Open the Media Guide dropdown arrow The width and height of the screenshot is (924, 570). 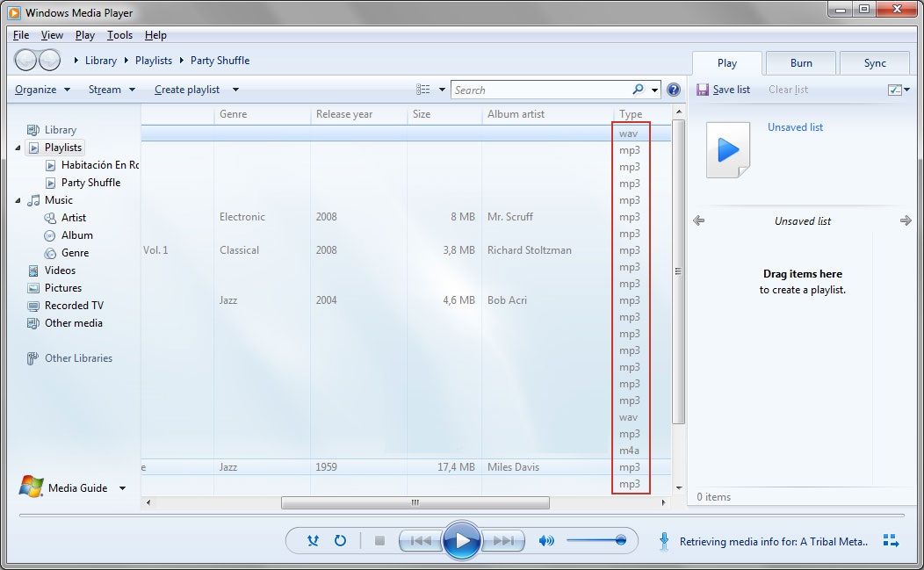(123, 488)
